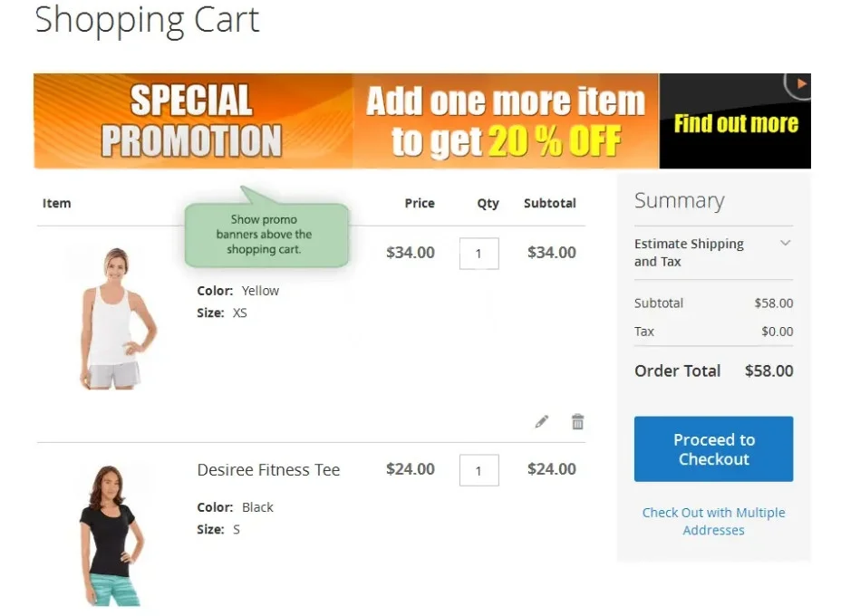
Task: Open Desiree Fitness Tee product link
Action: [269, 469]
